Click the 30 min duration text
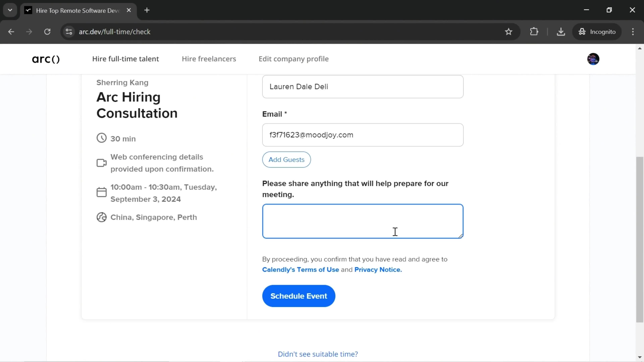Screen dimensions: 644x362 123,139
